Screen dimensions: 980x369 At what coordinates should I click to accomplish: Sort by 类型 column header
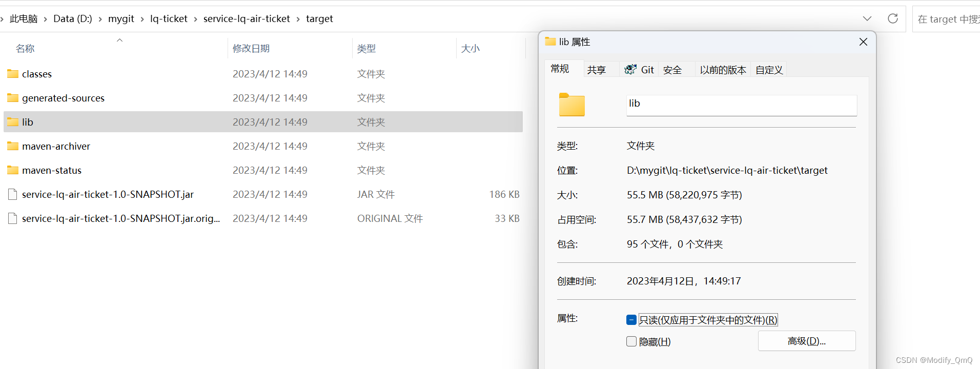point(366,49)
